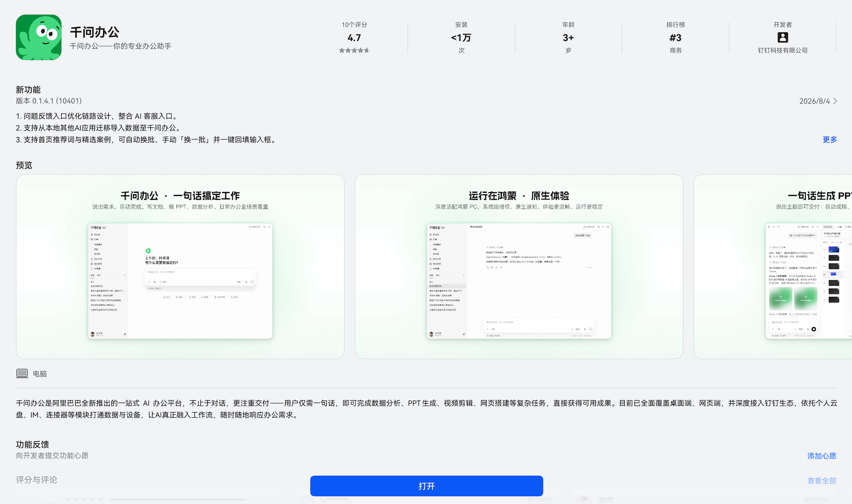The width and height of the screenshot is (852, 504).
Task: Click the 4.7 rating score
Action: pyautogui.click(x=354, y=38)
